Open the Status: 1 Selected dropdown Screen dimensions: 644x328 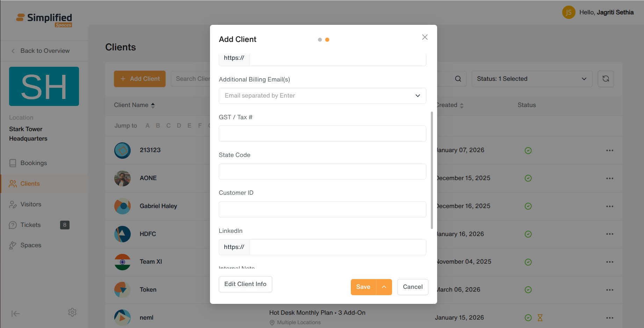click(x=532, y=79)
